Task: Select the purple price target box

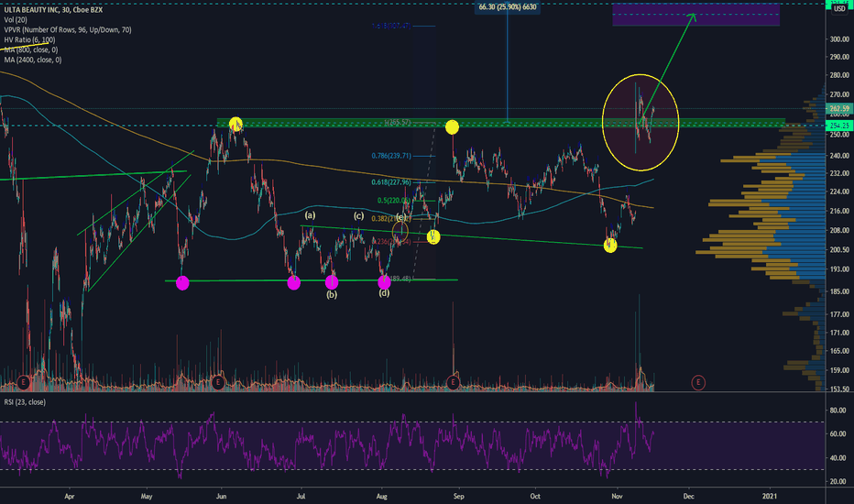Action: (x=695, y=15)
